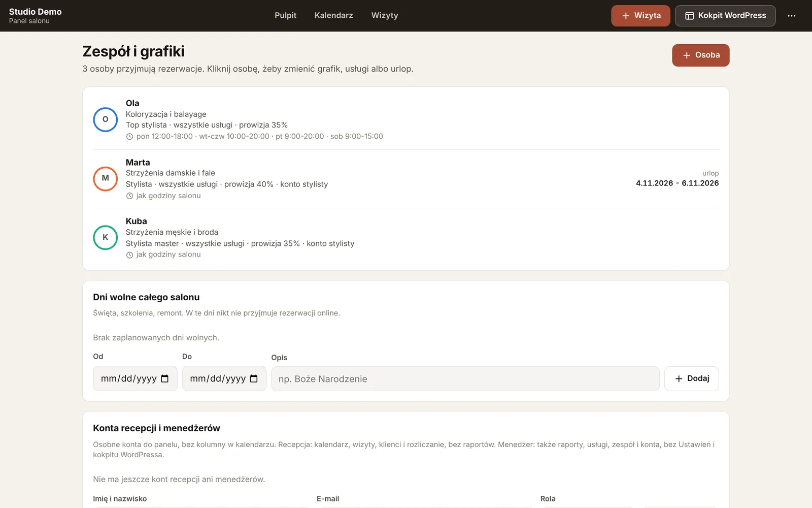The image size is (812, 508).
Task: Open Kokpit WordPress button
Action: pyautogui.click(x=725, y=16)
